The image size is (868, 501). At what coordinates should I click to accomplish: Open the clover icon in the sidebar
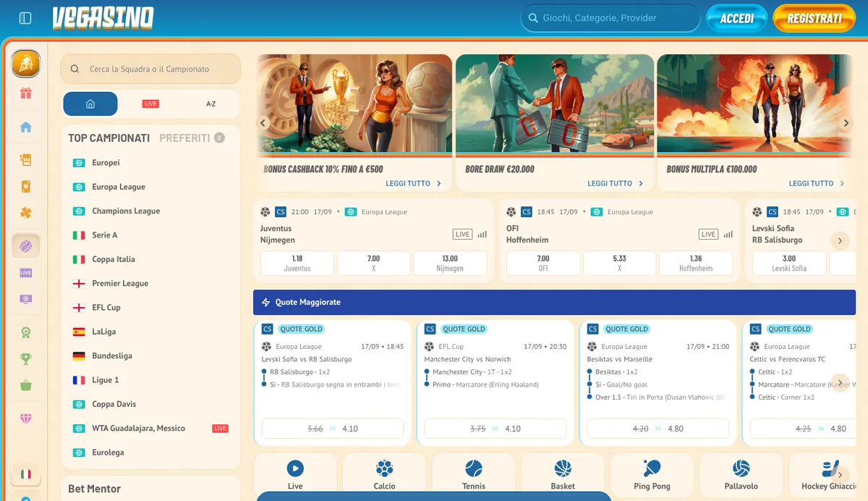(x=26, y=214)
